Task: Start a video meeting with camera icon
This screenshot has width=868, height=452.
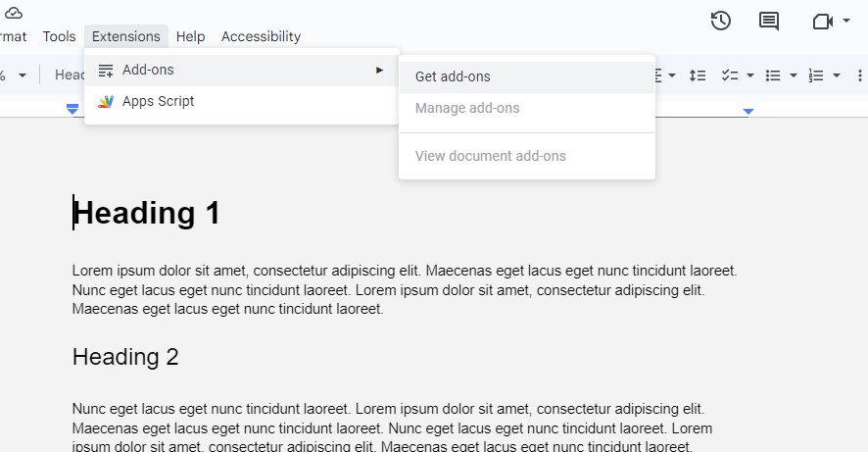Action: [823, 21]
